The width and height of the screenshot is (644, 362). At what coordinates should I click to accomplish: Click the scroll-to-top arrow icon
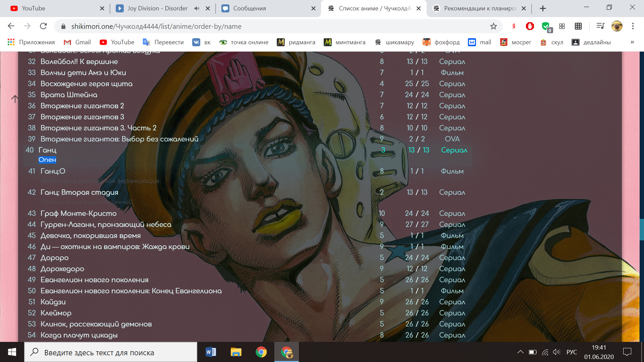pos(15,99)
